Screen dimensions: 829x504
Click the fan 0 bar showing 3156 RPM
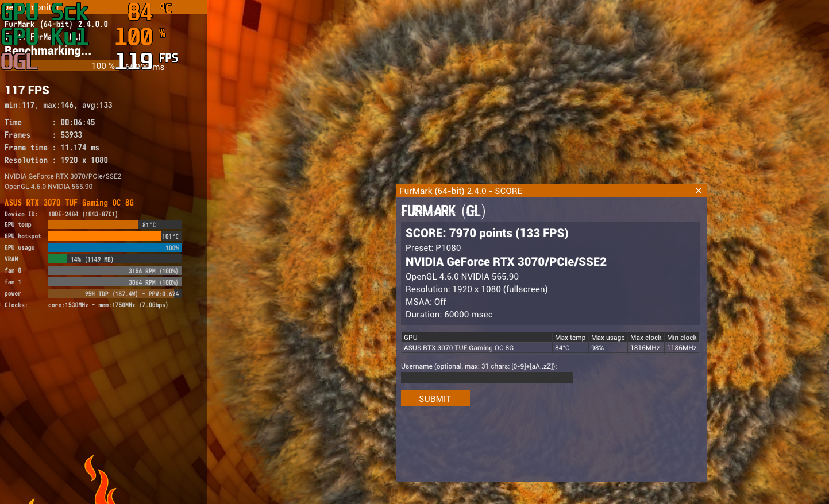[114, 271]
